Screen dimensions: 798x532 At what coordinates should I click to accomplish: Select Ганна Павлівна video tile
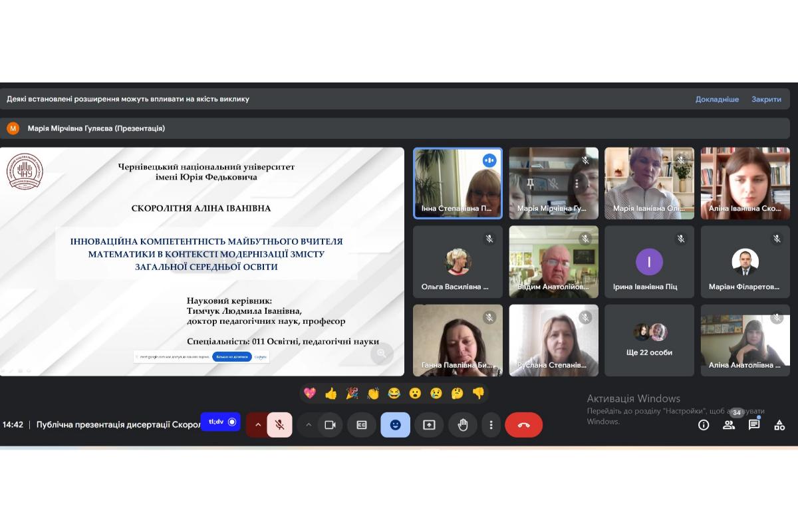(458, 340)
